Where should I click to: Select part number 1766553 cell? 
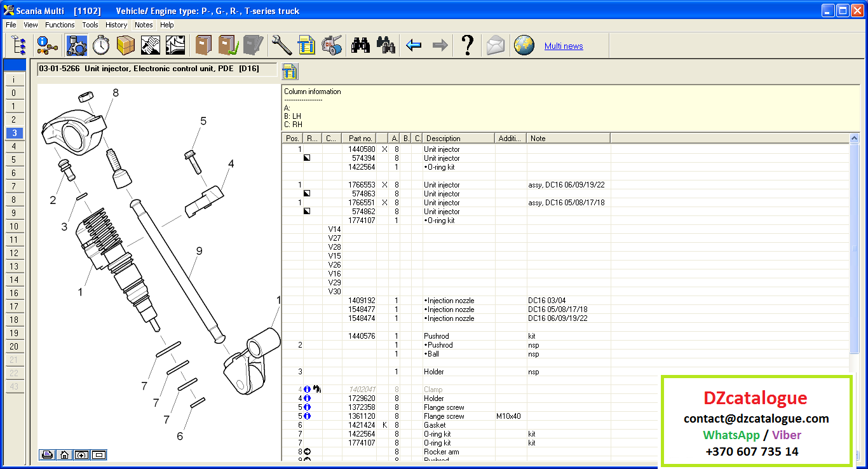361,185
